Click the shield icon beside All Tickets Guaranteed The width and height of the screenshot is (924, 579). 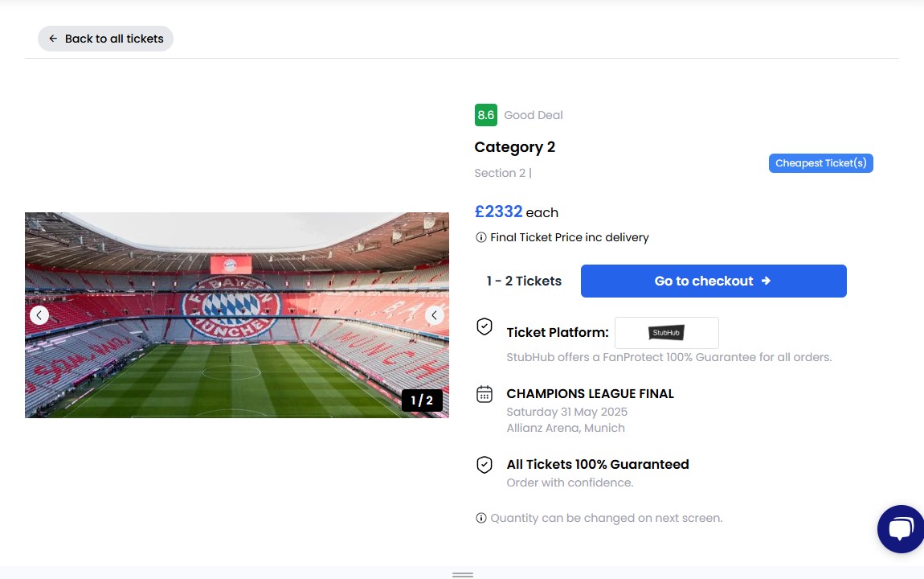coord(484,465)
